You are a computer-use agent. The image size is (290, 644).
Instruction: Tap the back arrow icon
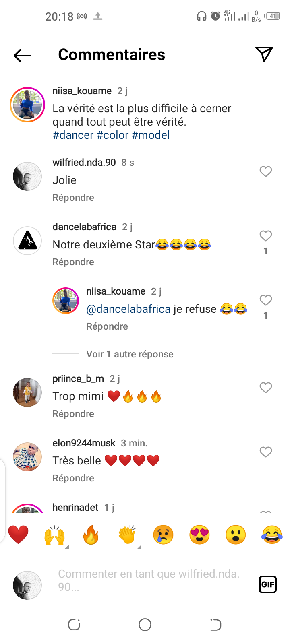tap(23, 55)
